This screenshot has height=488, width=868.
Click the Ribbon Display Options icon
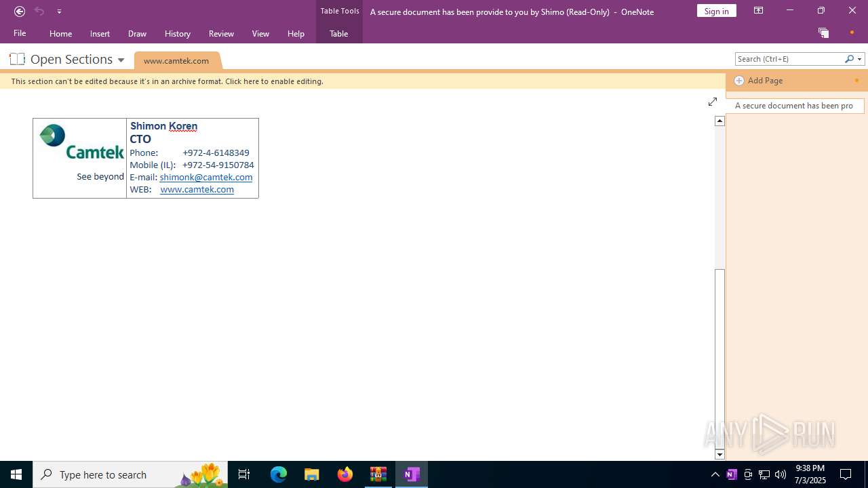click(758, 11)
